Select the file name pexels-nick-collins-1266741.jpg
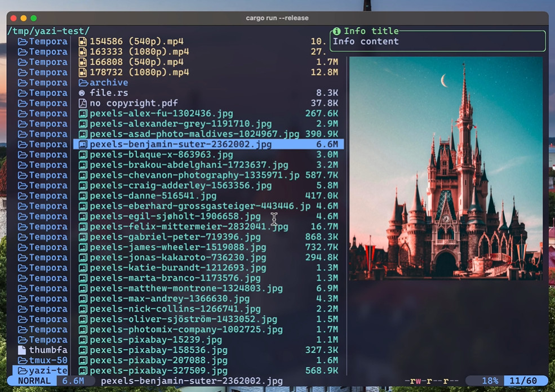 click(175, 309)
